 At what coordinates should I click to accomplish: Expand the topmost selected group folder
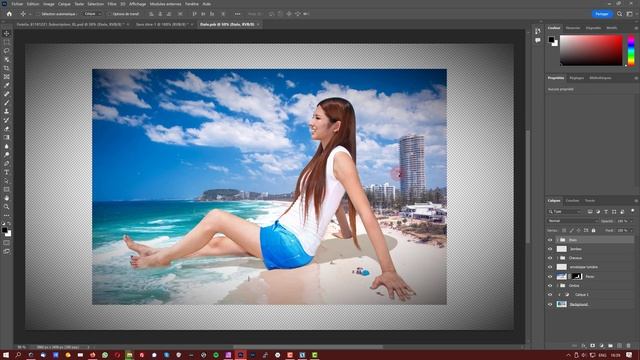tap(558, 240)
